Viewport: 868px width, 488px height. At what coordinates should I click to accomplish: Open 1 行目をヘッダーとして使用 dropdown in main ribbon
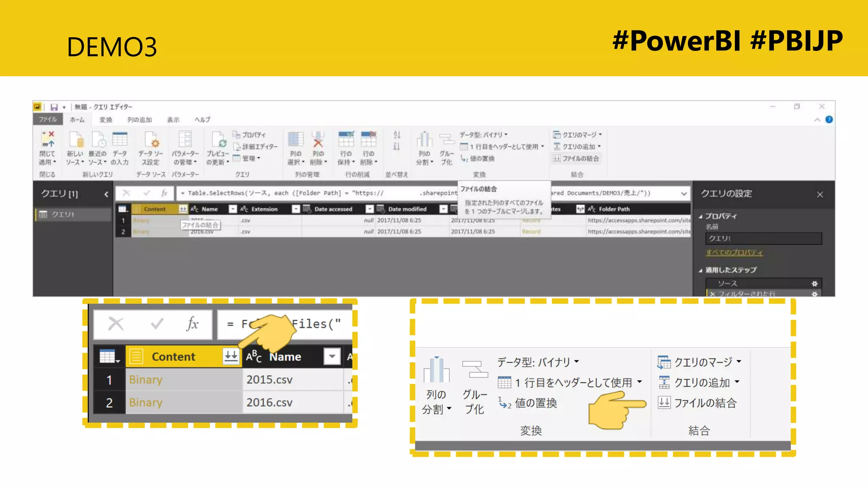point(502,147)
